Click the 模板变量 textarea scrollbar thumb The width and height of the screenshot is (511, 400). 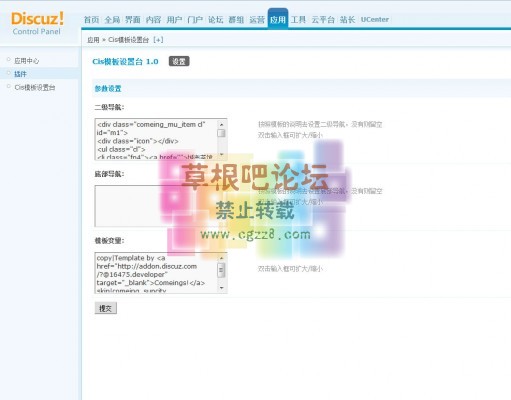[x=222, y=270]
